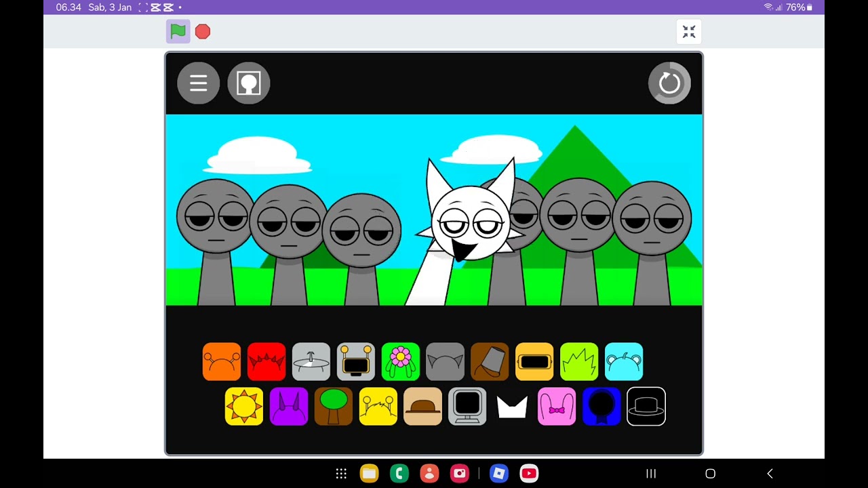Select the lime green spiky hair icon
Viewport: 868px width, 488px height.
coord(579,361)
